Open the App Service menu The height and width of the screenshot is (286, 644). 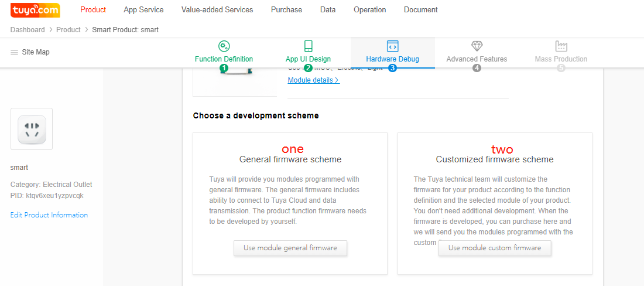(x=143, y=10)
